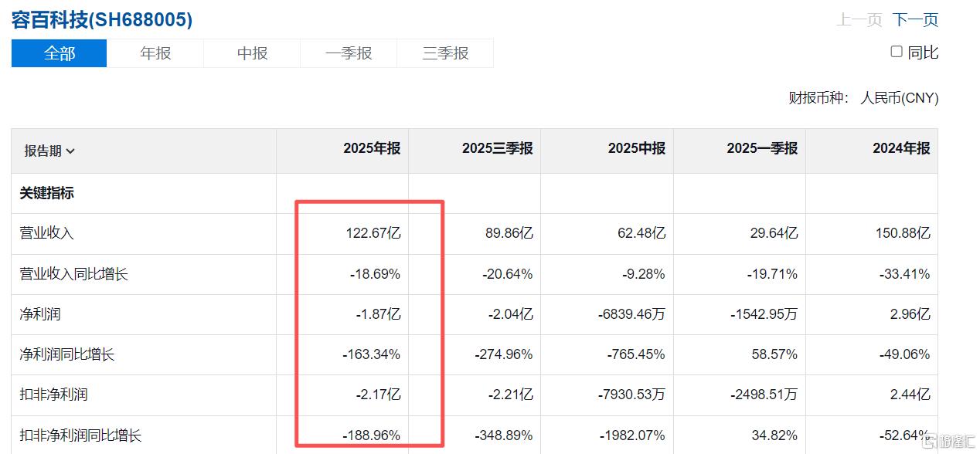Switch to the 中报 tab
Screen dimensions: 980x454
pos(252,53)
